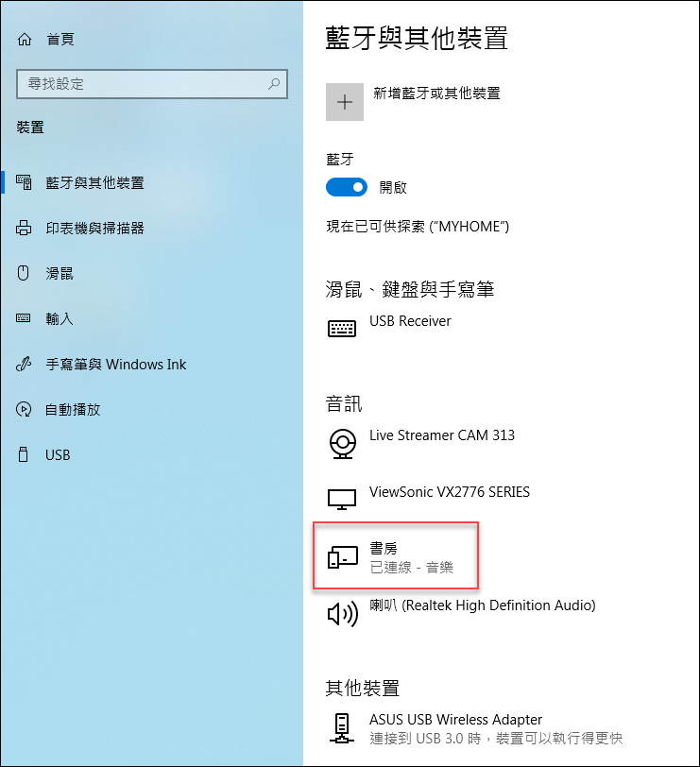Select the 書房 已連線 - 音樂 device entry

coord(395,555)
